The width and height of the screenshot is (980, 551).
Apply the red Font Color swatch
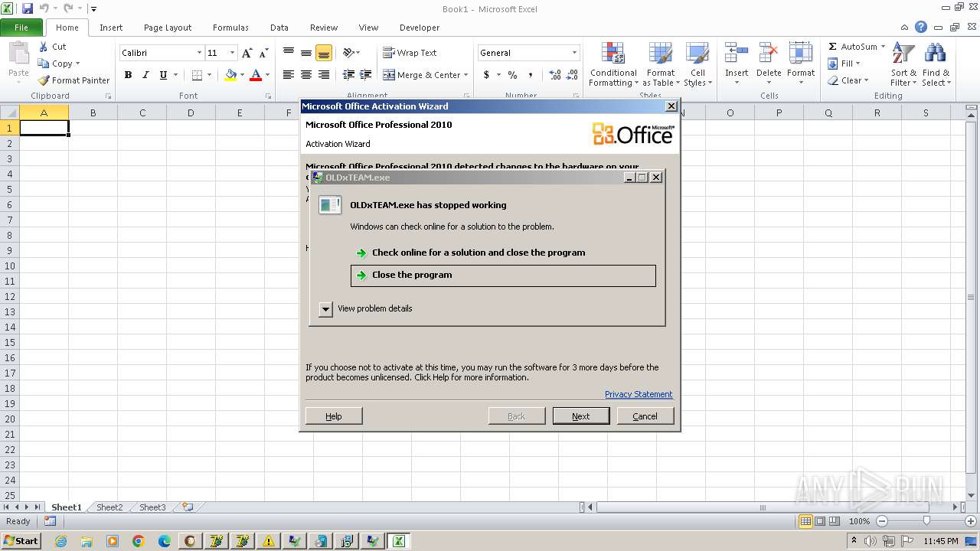(256, 75)
